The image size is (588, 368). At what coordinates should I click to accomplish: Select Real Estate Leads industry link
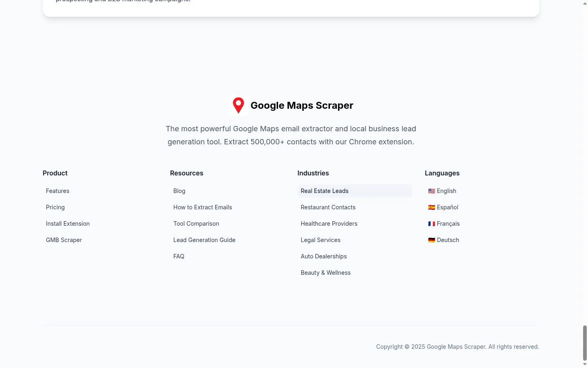point(354,191)
